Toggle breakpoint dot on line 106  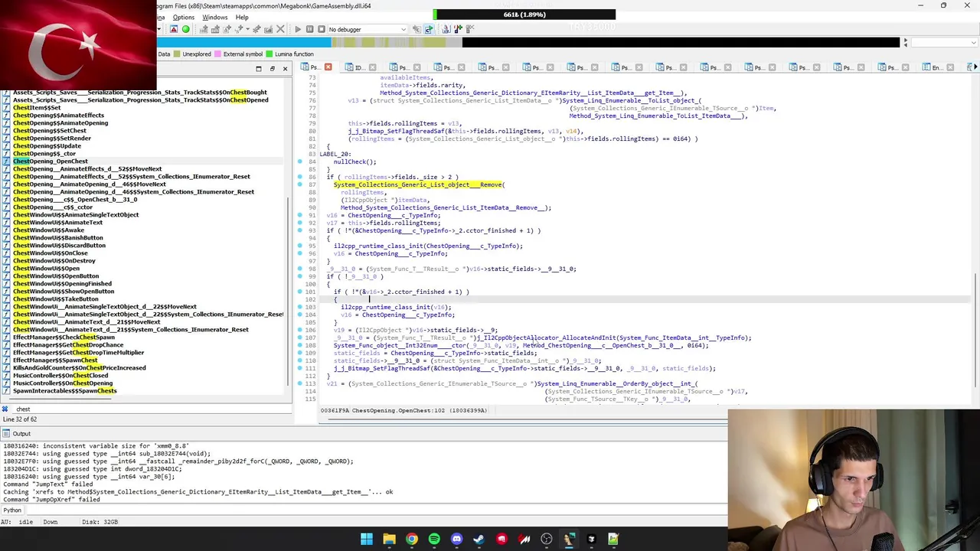click(x=300, y=330)
